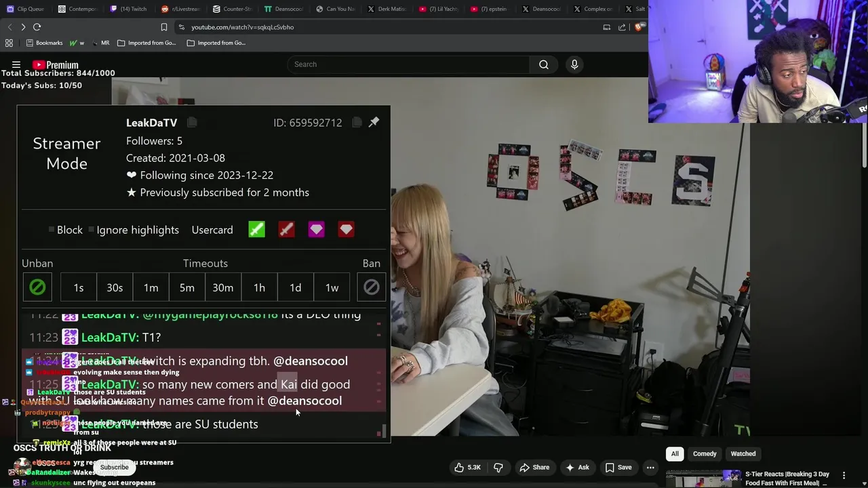Go forward with the browser forward arrow

23,27
